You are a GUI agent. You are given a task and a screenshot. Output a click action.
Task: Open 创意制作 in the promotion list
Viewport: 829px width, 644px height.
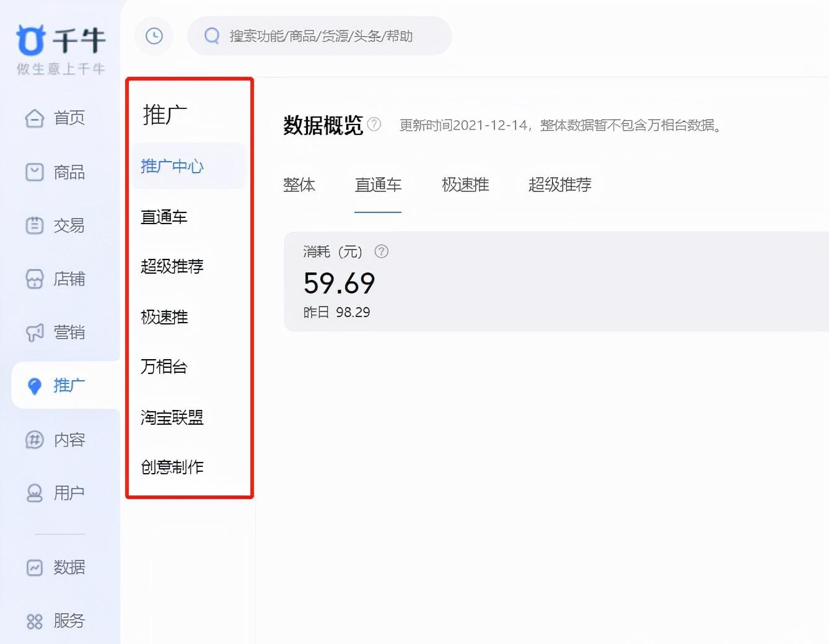[x=173, y=468]
